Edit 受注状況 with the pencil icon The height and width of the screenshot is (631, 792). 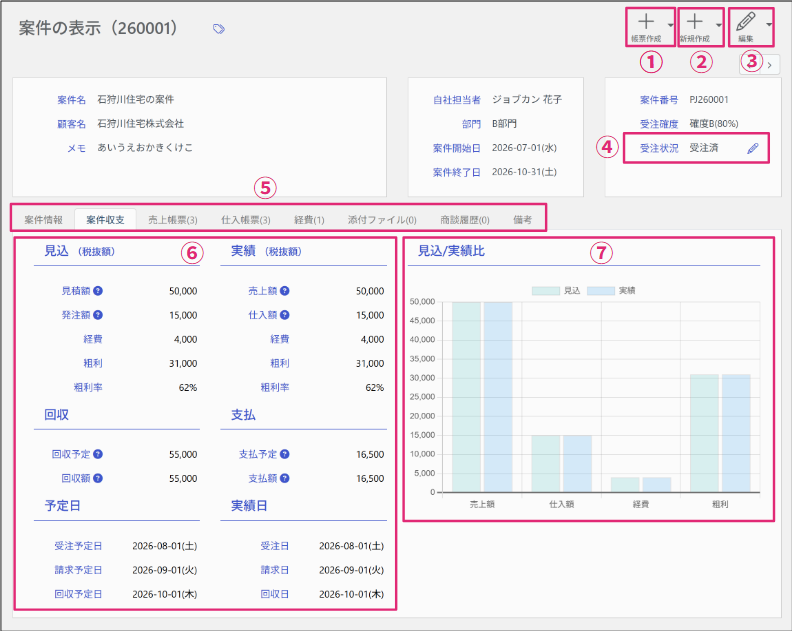753,148
